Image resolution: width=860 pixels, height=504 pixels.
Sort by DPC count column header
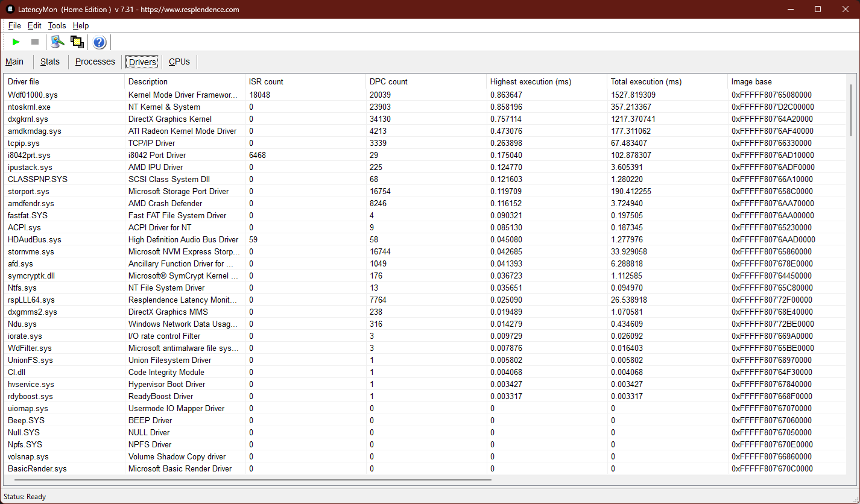pos(388,81)
